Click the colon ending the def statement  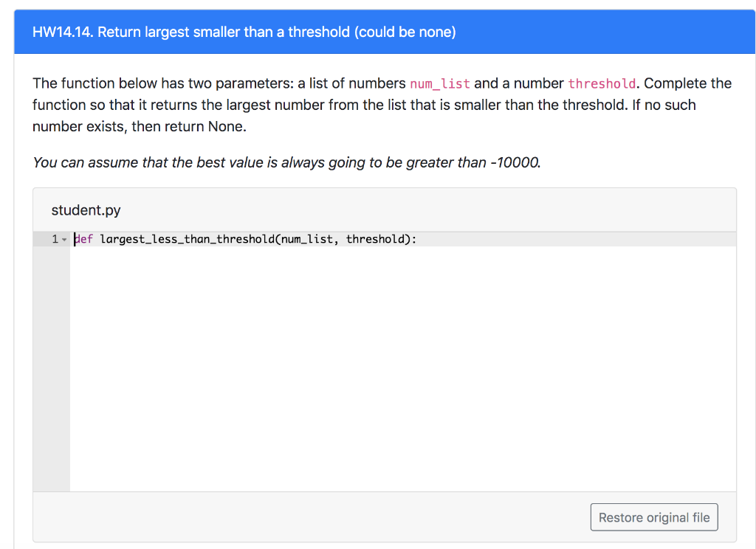coord(415,238)
